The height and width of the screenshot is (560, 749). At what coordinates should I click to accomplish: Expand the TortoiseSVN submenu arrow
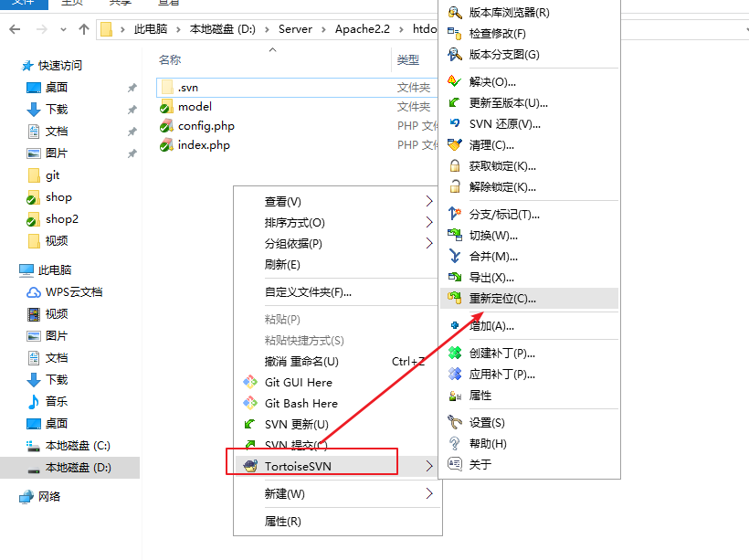(429, 466)
